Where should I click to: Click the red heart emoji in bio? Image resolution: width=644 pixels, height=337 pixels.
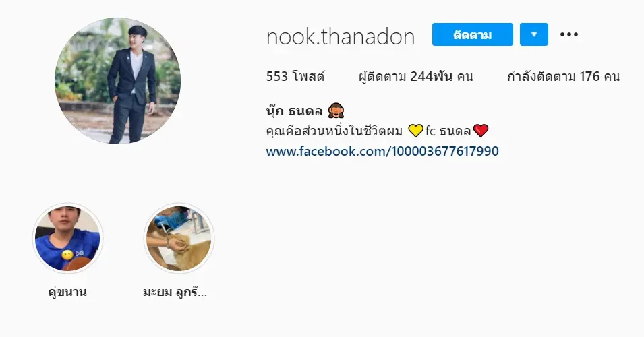481,131
